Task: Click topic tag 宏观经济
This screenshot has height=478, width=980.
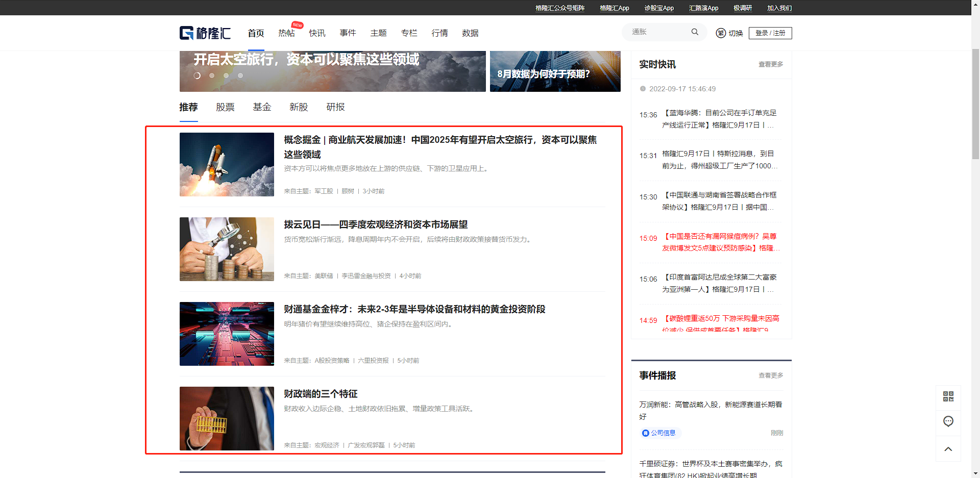Action: click(327, 445)
